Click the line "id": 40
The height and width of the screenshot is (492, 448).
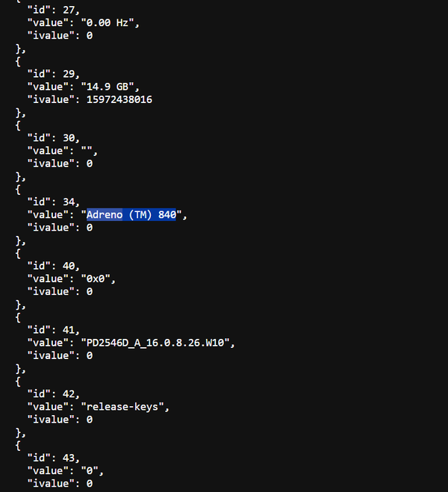[x=52, y=266]
